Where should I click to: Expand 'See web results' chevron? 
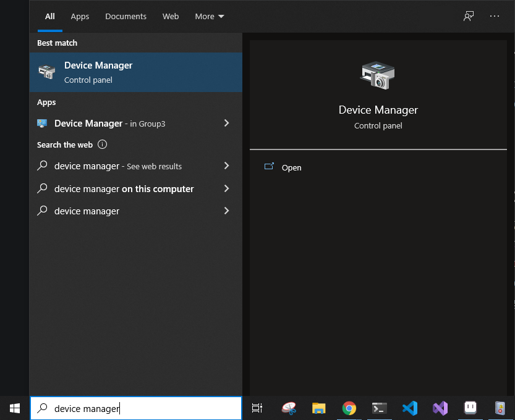click(227, 166)
